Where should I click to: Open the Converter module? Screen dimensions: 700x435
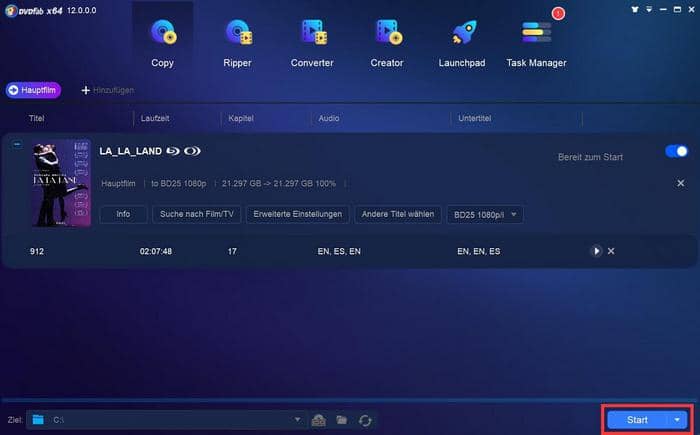(x=312, y=43)
